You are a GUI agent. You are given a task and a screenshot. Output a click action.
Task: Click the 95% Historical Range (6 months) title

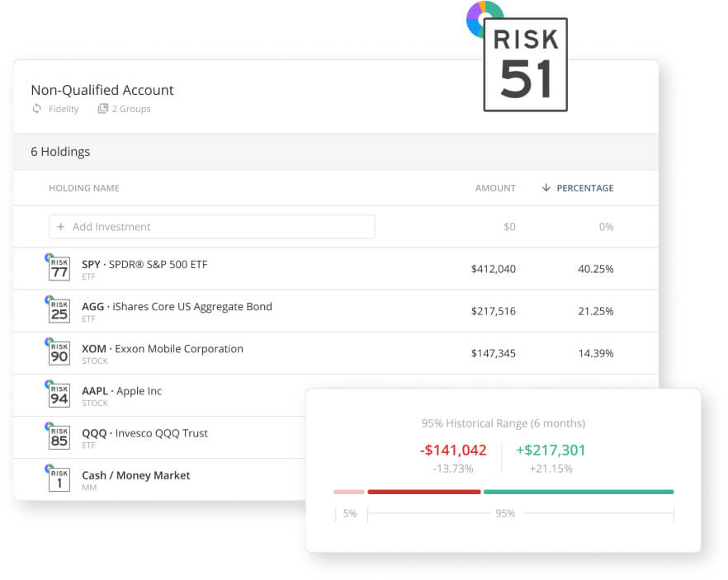click(x=503, y=423)
